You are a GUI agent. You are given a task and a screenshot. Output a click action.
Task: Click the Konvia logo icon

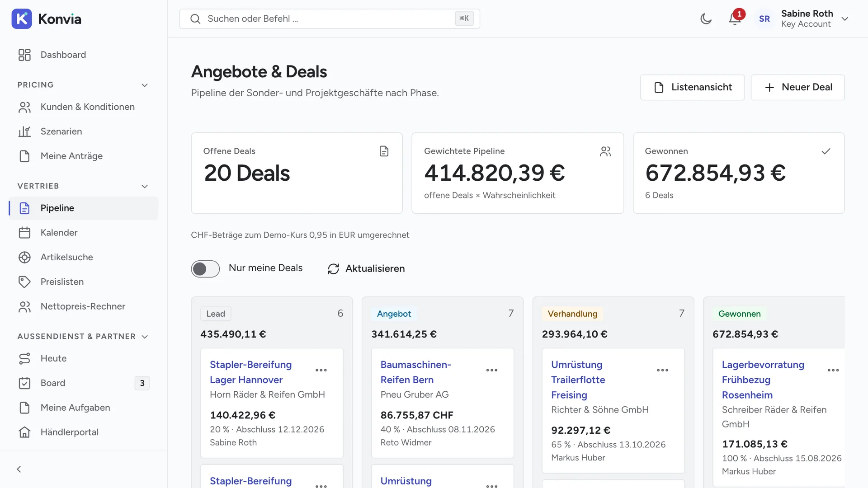22,19
